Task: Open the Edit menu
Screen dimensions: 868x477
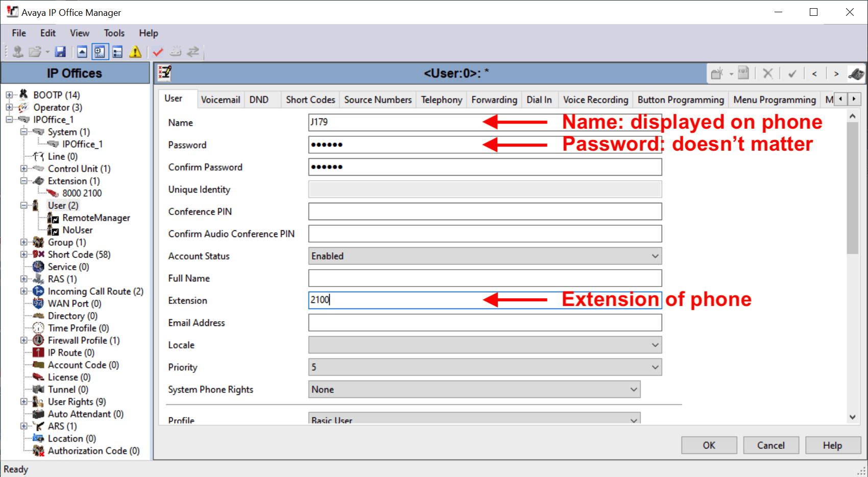Action: pos(48,33)
